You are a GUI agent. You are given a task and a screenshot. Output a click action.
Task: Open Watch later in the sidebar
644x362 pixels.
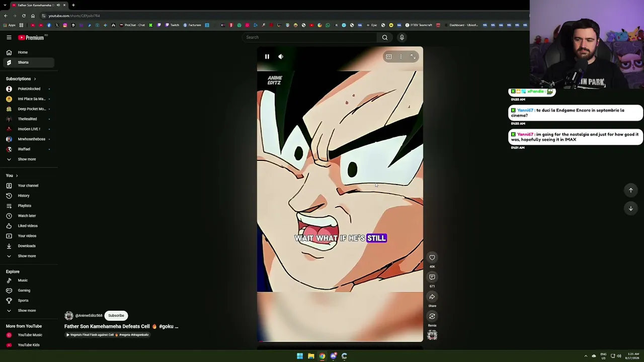click(x=28, y=216)
